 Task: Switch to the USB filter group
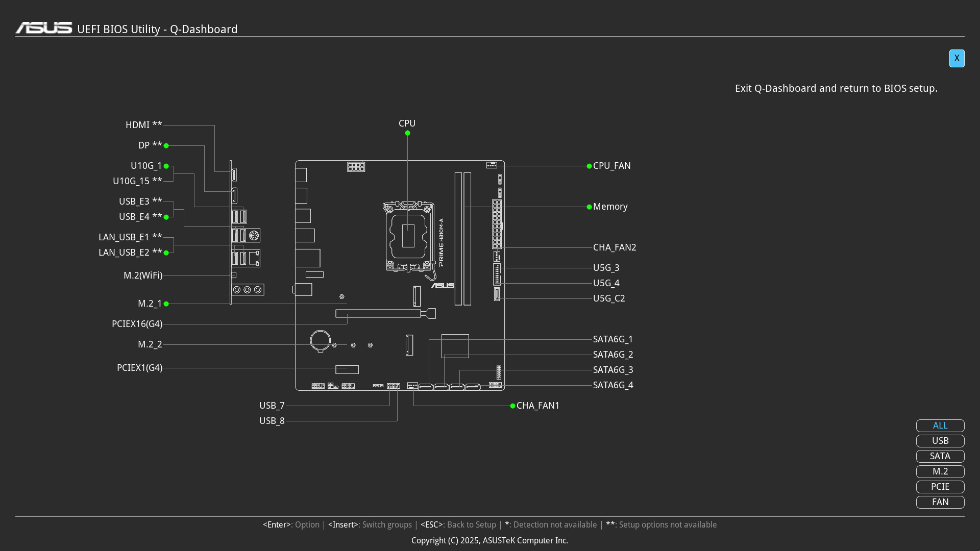(x=940, y=441)
